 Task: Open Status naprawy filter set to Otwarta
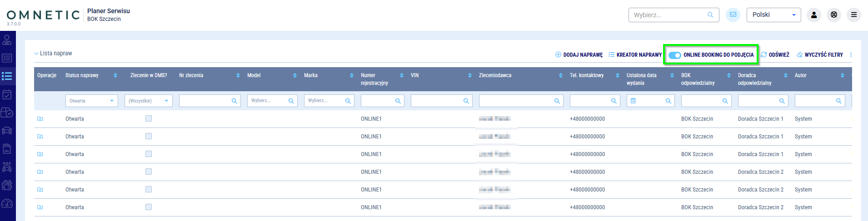91,101
